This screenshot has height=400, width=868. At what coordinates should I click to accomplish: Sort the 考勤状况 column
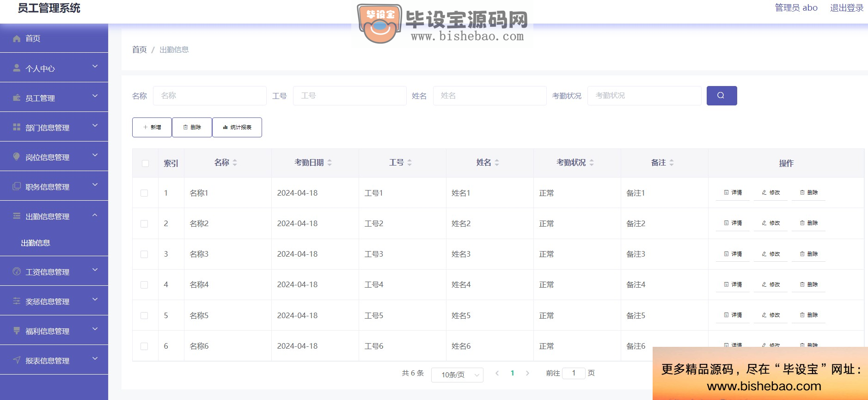pos(592,163)
